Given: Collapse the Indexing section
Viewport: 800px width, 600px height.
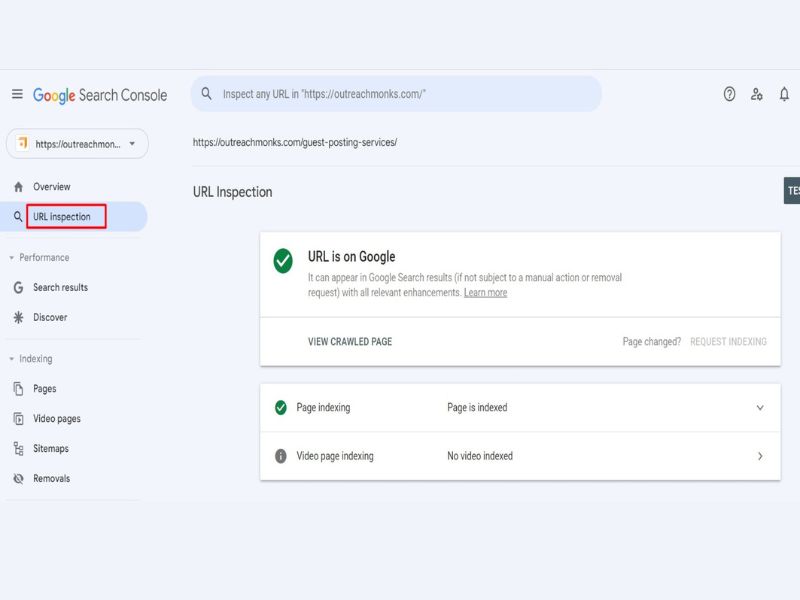Looking at the screenshot, I should [11, 359].
